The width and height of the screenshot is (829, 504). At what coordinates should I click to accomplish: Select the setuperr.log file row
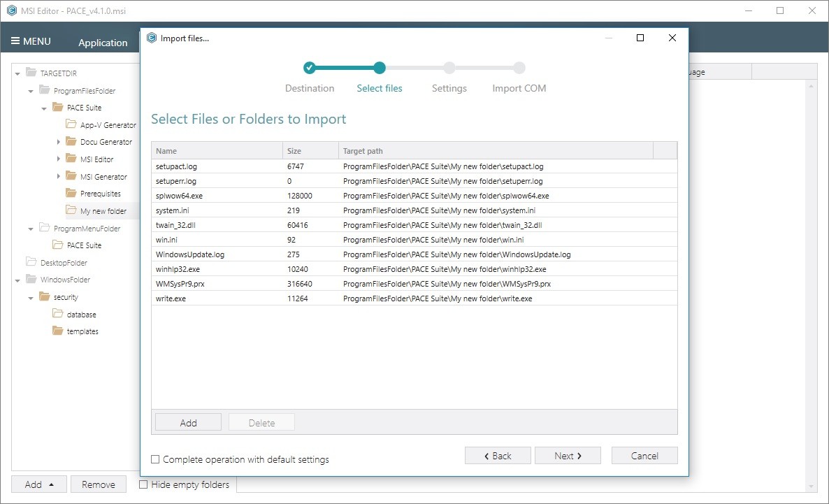tap(414, 181)
